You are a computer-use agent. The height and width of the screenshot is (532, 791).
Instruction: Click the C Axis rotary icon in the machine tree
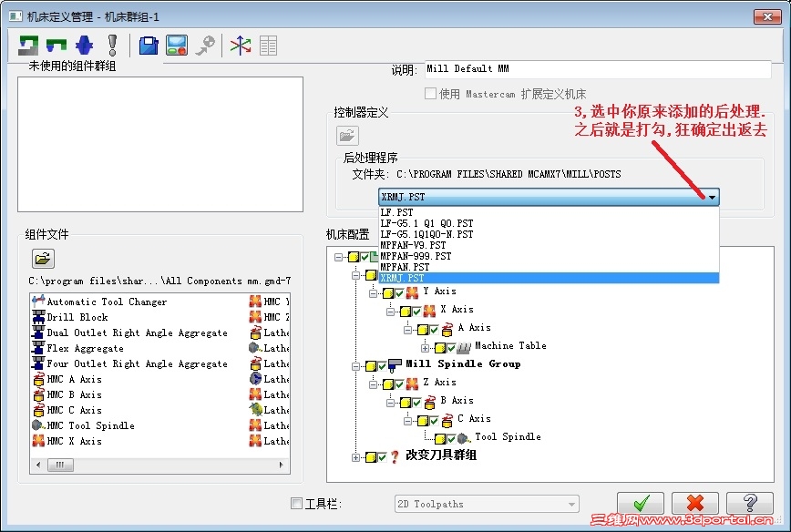coord(447,420)
